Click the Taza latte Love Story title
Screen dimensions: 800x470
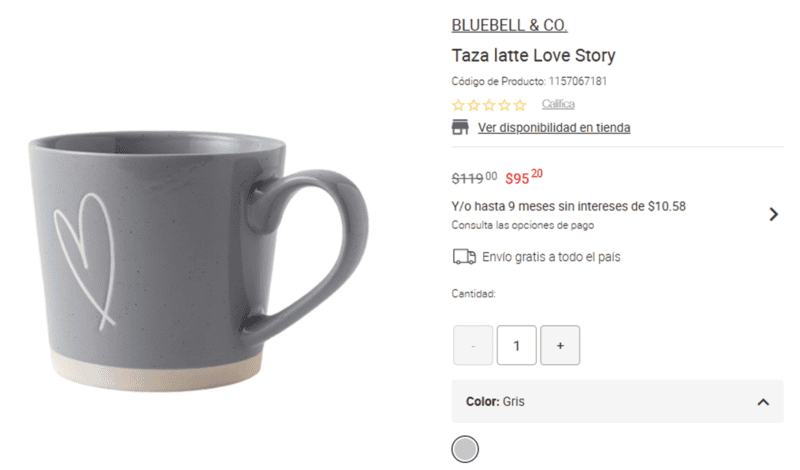pos(533,56)
